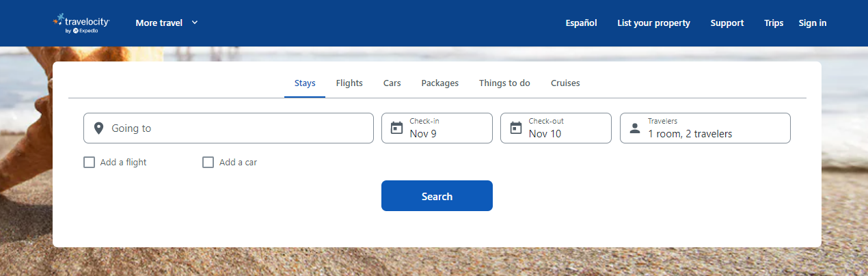Open the Travelers room selector
The height and width of the screenshot is (276, 868).
pos(705,128)
